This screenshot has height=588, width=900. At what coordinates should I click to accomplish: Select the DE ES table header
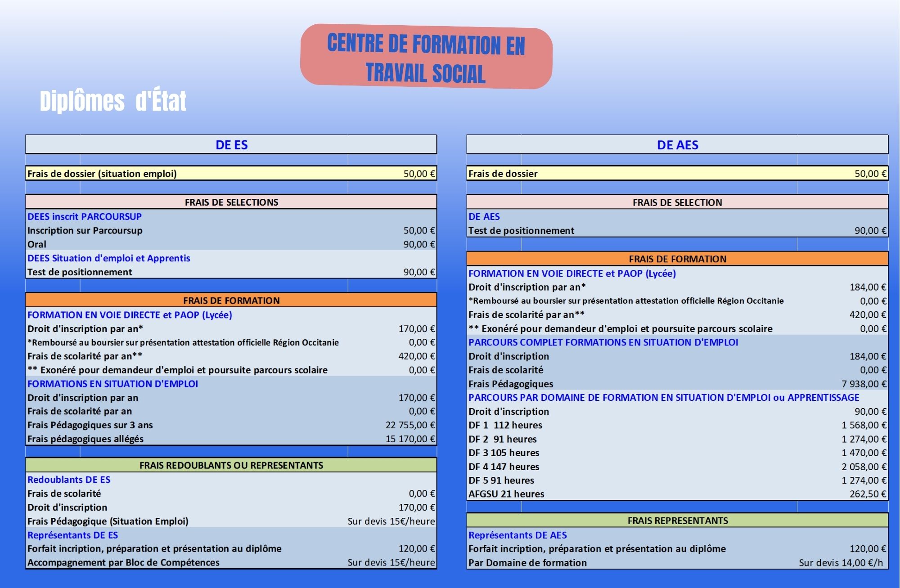coord(231,145)
